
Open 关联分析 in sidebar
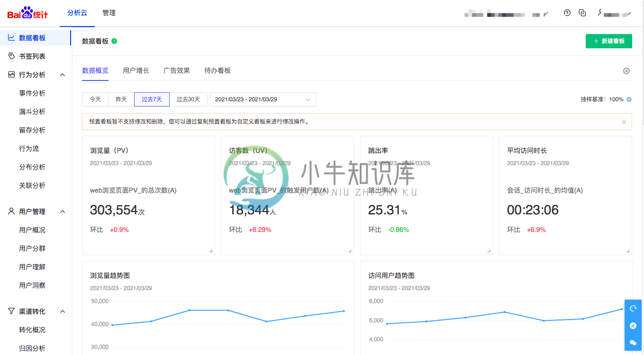pyautogui.click(x=32, y=186)
